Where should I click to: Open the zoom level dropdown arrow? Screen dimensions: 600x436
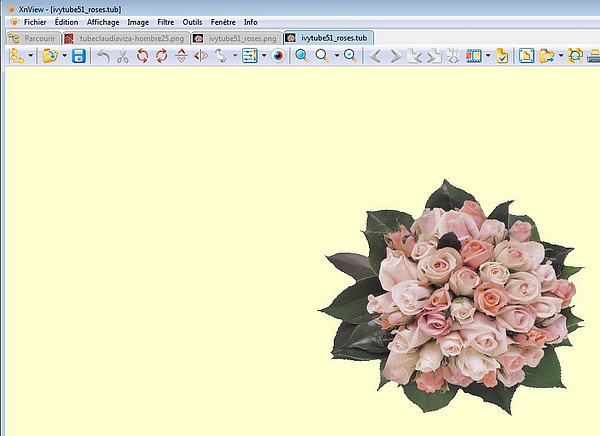(x=335, y=56)
